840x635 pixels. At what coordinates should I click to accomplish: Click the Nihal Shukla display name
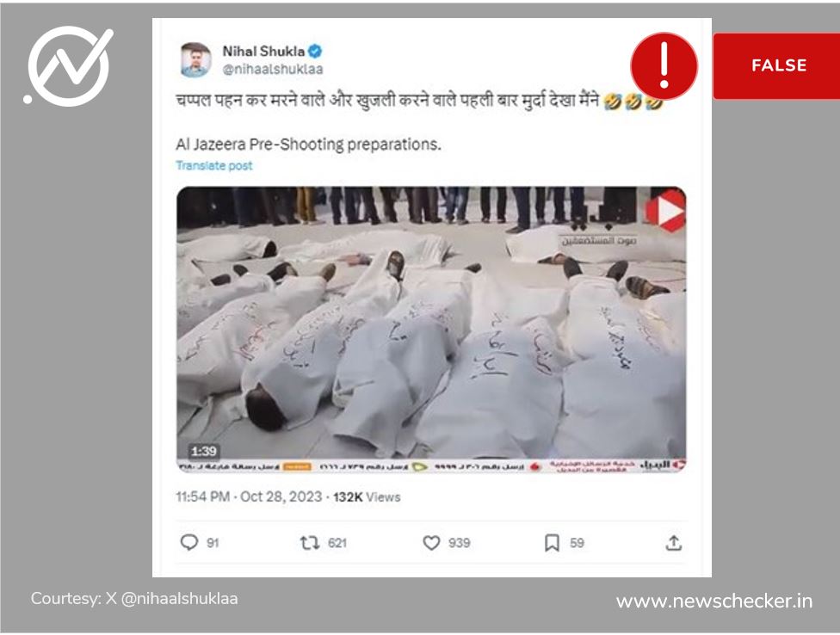pyautogui.click(x=263, y=52)
